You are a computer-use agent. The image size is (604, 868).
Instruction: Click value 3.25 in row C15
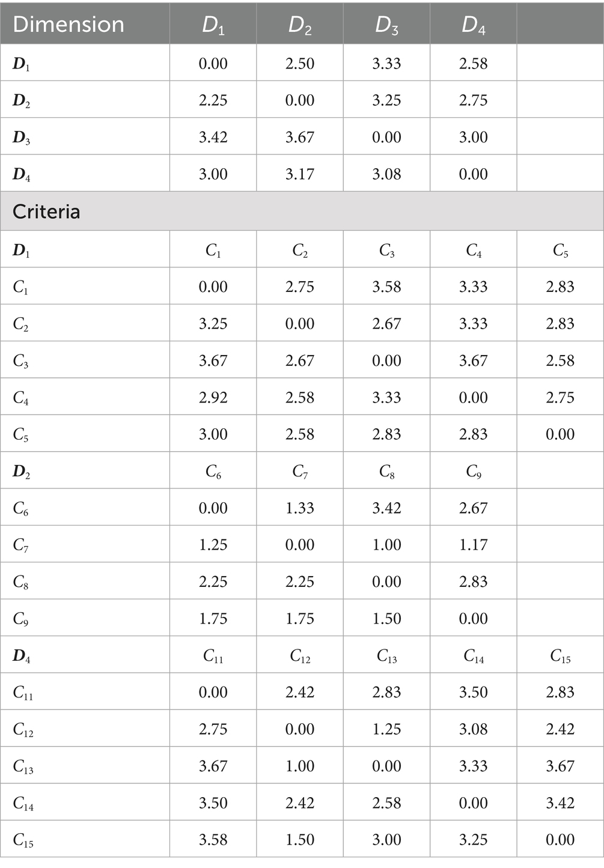(473, 839)
